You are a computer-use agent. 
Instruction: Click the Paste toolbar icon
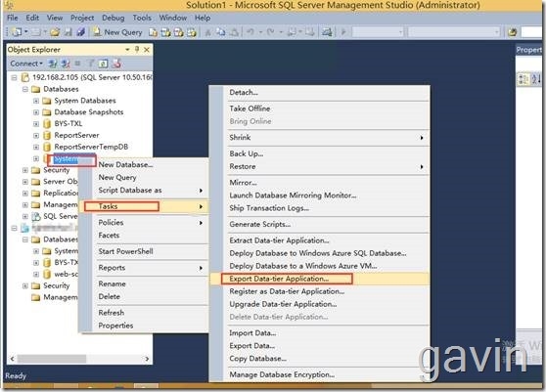(234, 32)
